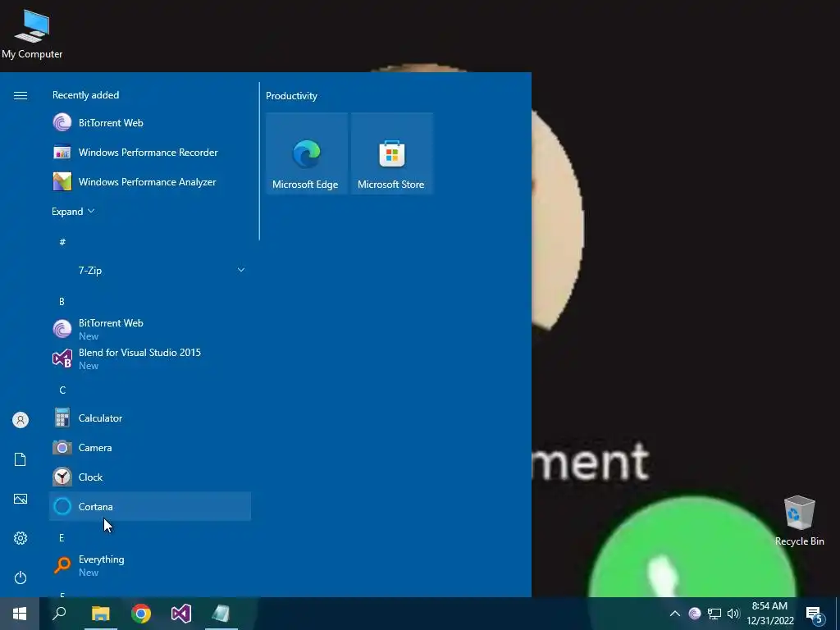The width and height of the screenshot is (840, 630).
Task: Click the # letter header
Action: click(x=62, y=242)
